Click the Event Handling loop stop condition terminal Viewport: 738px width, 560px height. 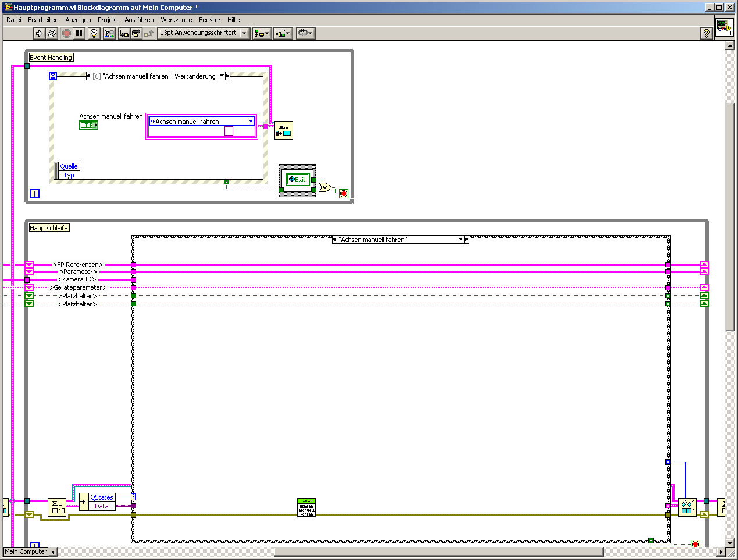click(344, 194)
